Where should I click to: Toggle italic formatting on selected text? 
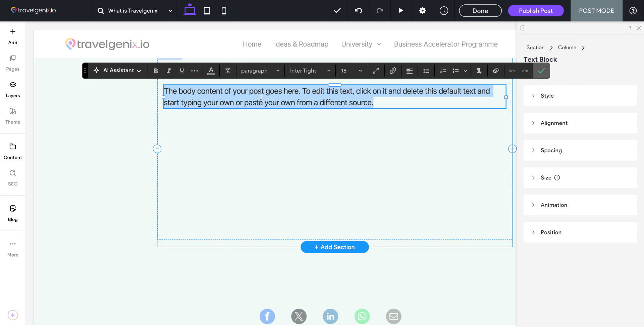point(169,71)
